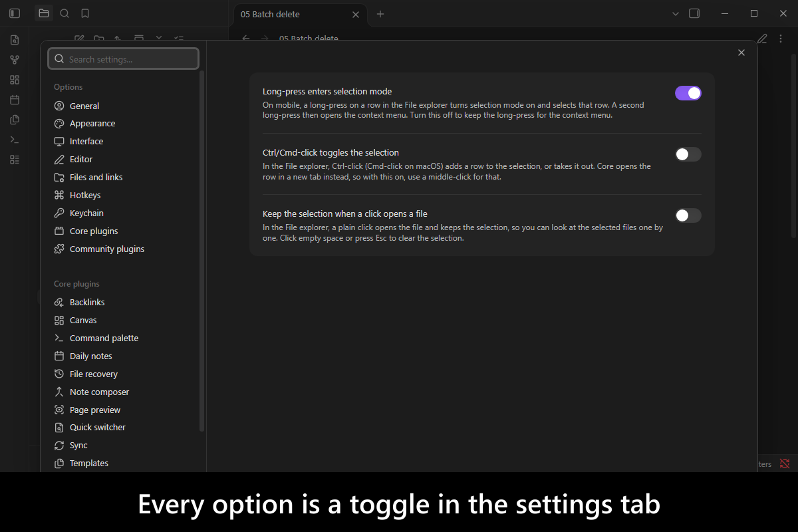The height and width of the screenshot is (532, 798).
Task: Click the insert template ribbon icon
Action: pos(15,120)
